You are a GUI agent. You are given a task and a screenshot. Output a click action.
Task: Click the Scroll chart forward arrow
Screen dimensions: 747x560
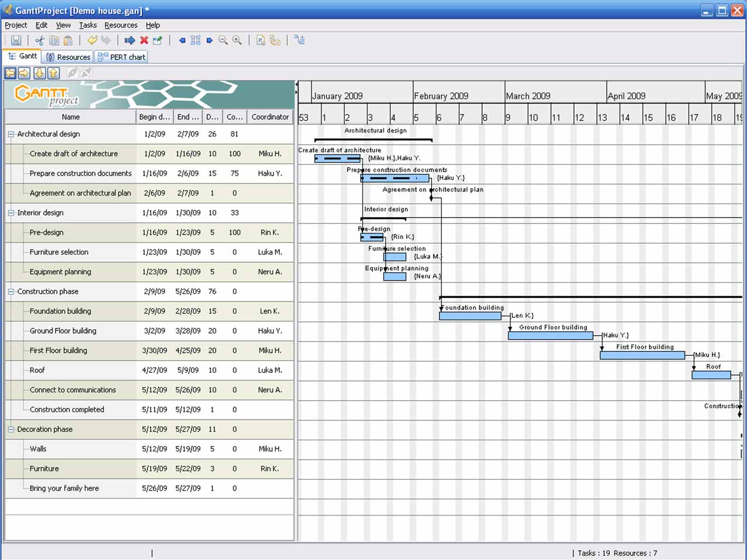click(x=210, y=40)
